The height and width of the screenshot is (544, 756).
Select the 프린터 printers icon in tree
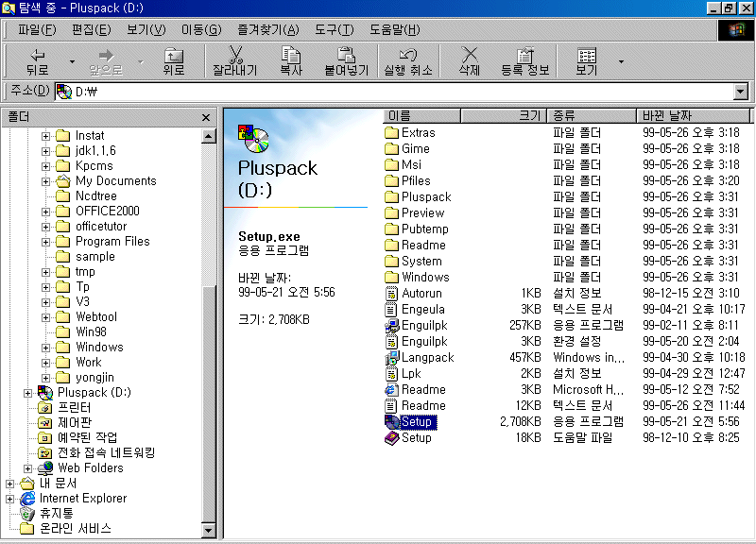[44, 408]
